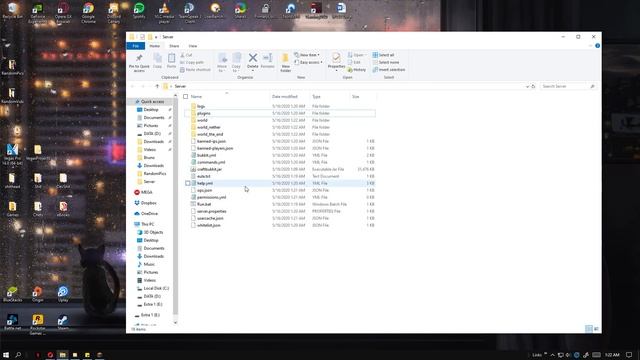Image resolution: width=640 pixels, height=360 pixels.
Task: Click the Recycle Bin desktop icon
Action: [x=12, y=11]
